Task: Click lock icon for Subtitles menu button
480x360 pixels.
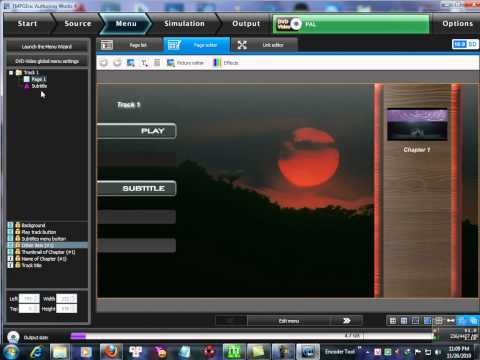Action: [18, 239]
